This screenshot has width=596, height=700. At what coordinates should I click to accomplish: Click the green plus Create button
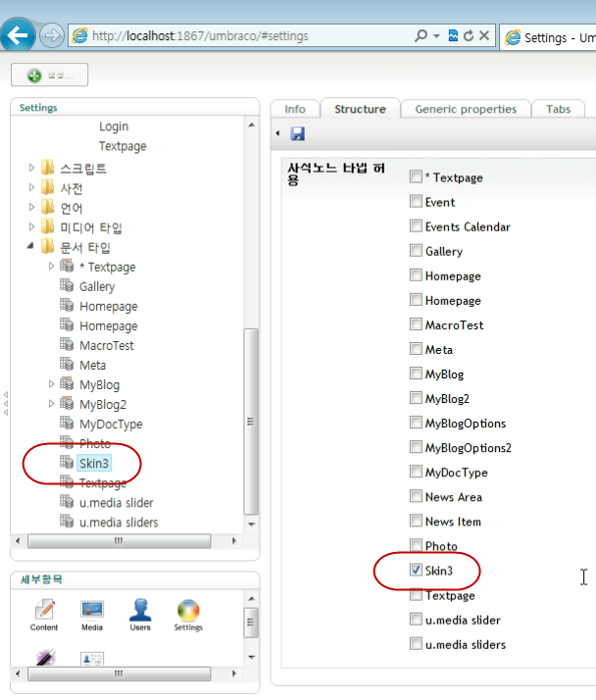point(50,75)
